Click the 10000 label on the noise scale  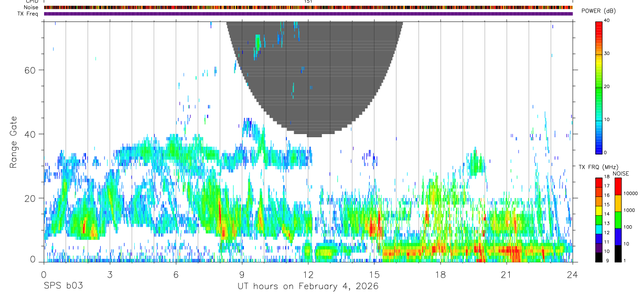click(630, 193)
